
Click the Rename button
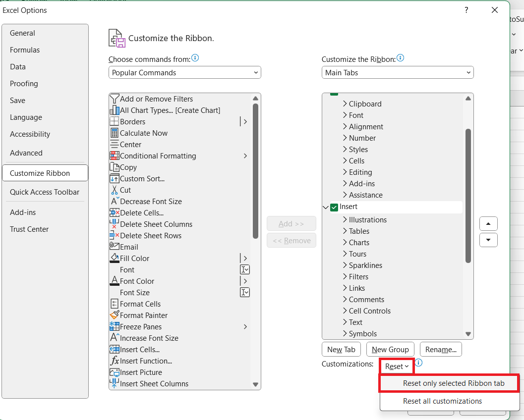pyautogui.click(x=441, y=350)
